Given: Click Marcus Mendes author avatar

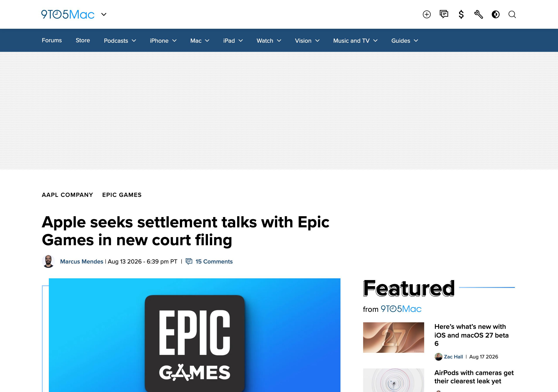Looking at the screenshot, I should 48,261.
